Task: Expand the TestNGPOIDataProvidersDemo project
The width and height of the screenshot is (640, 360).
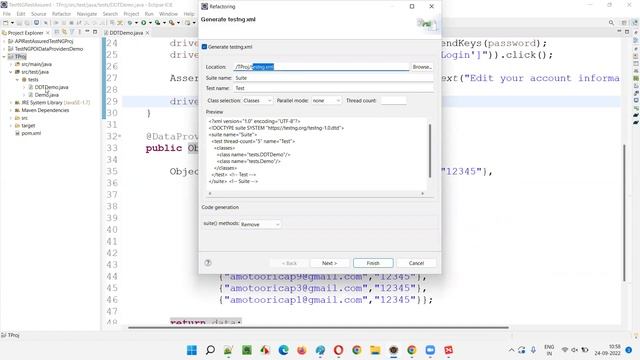Action: [4, 49]
